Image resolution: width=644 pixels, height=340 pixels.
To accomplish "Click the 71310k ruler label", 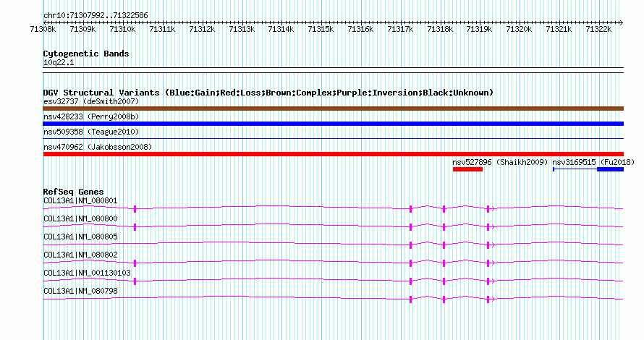I will [x=122, y=29].
